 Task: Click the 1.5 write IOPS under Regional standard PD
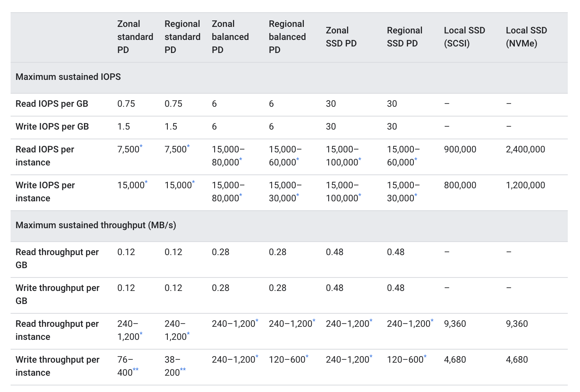171,126
